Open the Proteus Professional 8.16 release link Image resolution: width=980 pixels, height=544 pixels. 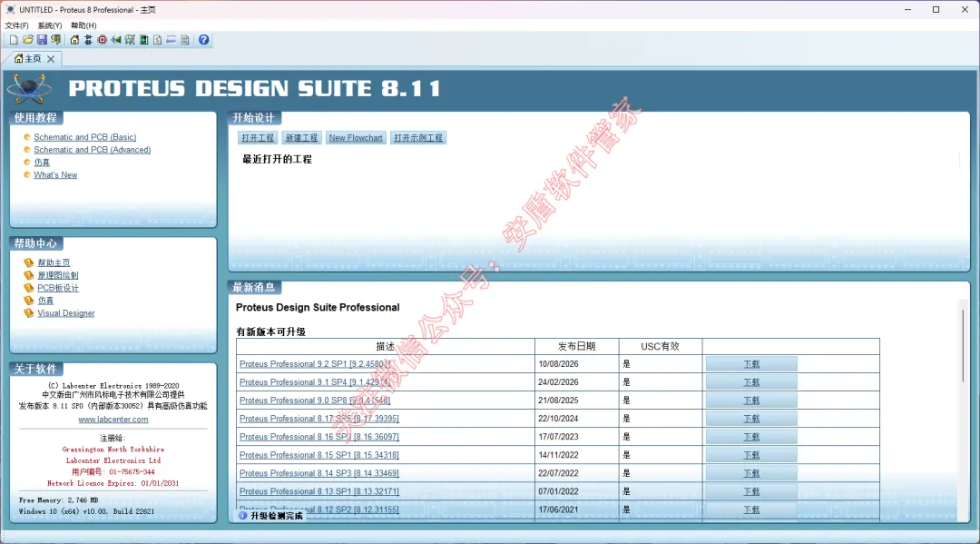click(x=318, y=437)
